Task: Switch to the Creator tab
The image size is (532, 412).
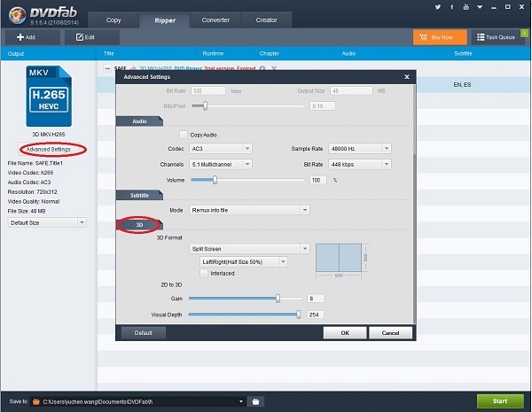Action: (x=266, y=20)
